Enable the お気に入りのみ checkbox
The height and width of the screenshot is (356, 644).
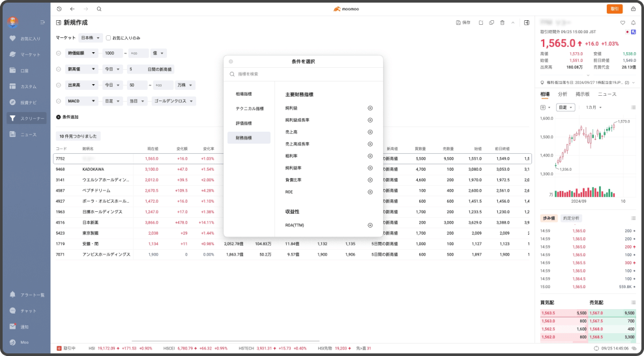(x=108, y=38)
